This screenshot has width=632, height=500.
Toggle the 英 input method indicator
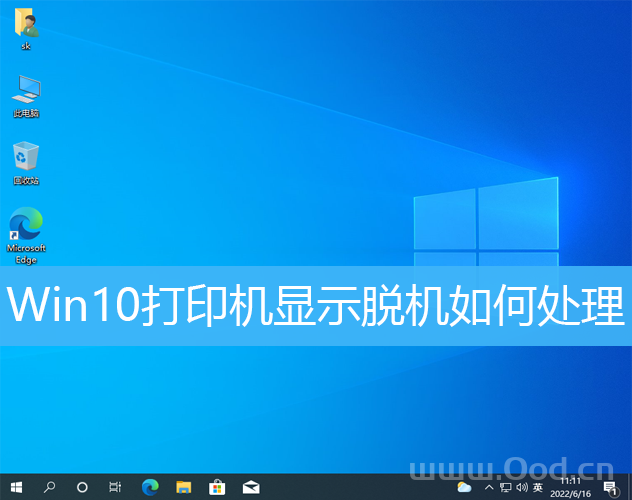click(x=539, y=487)
